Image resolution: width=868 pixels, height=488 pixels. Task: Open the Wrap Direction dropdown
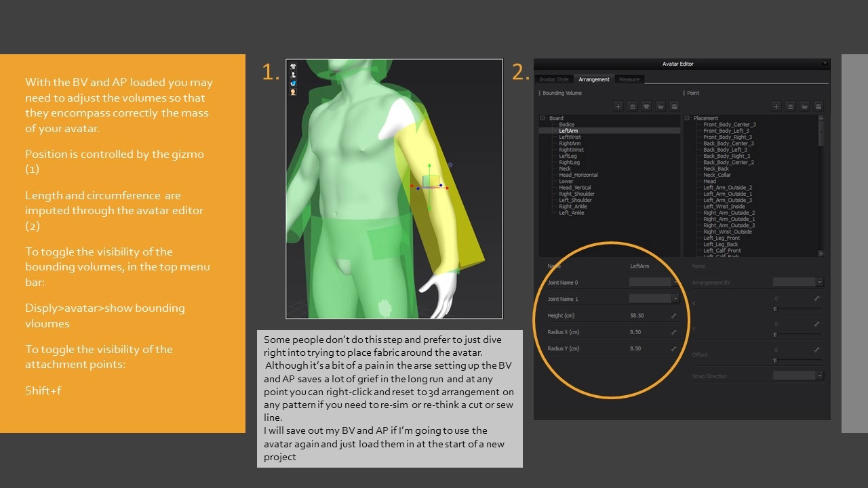pos(820,375)
